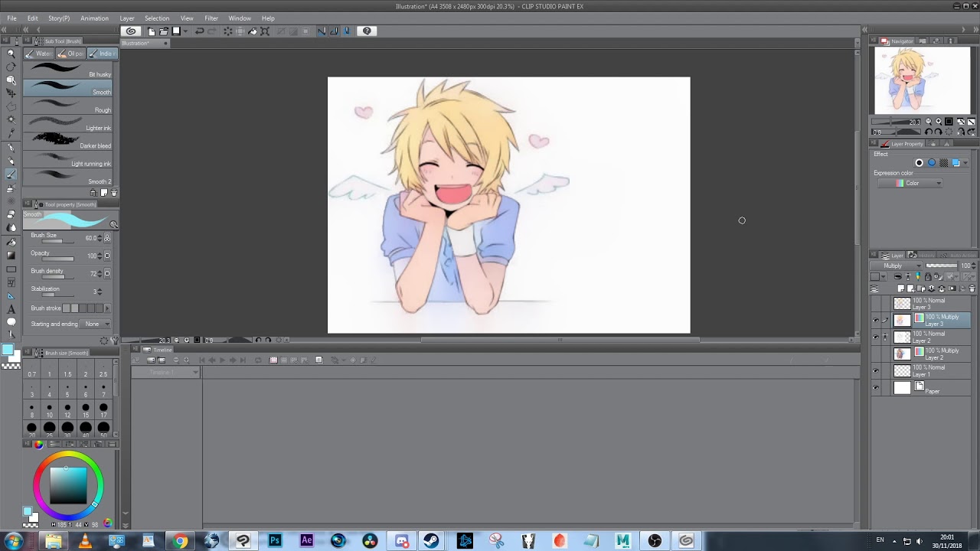
Task: Choose brush size 15 preset
Action: pos(86,410)
